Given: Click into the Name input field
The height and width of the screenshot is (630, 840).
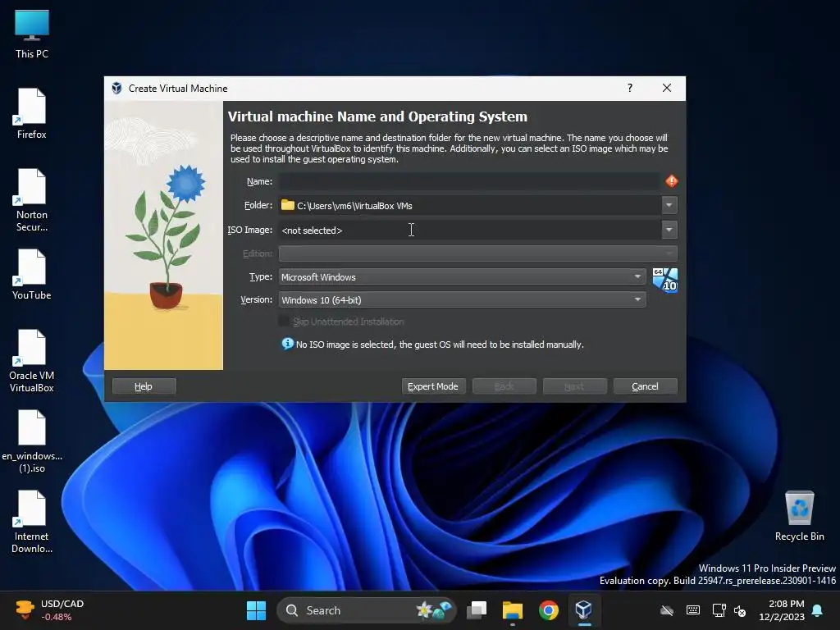Looking at the screenshot, I should click(468, 181).
